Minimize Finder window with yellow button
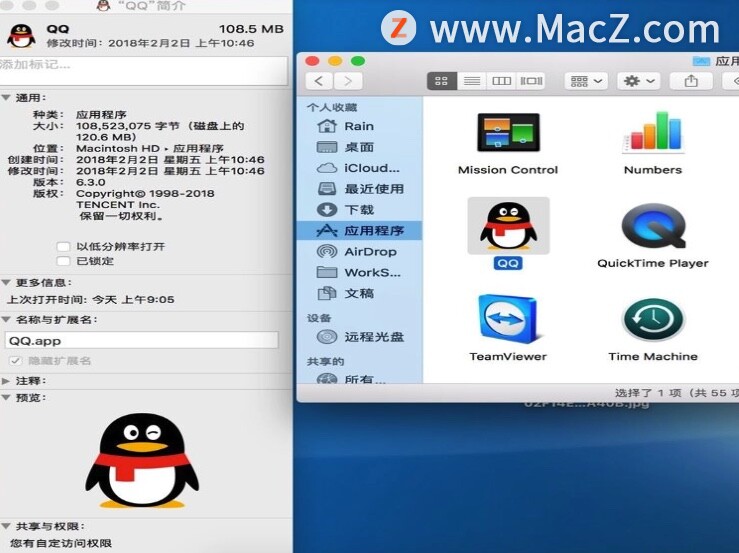 click(x=335, y=61)
